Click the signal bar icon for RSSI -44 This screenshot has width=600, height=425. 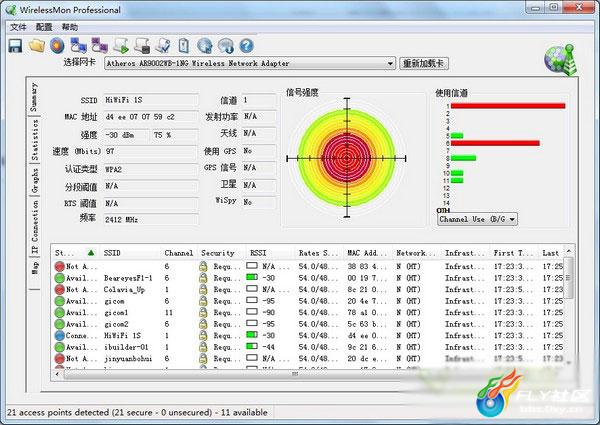[x=252, y=346]
